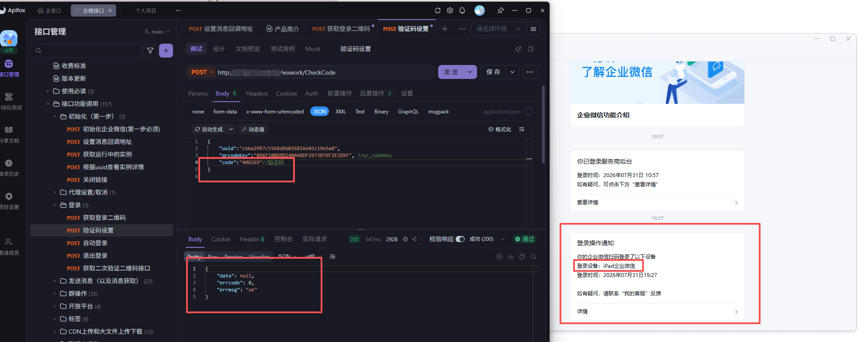Open the hamburger menu beside environment selector

tap(533, 29)
